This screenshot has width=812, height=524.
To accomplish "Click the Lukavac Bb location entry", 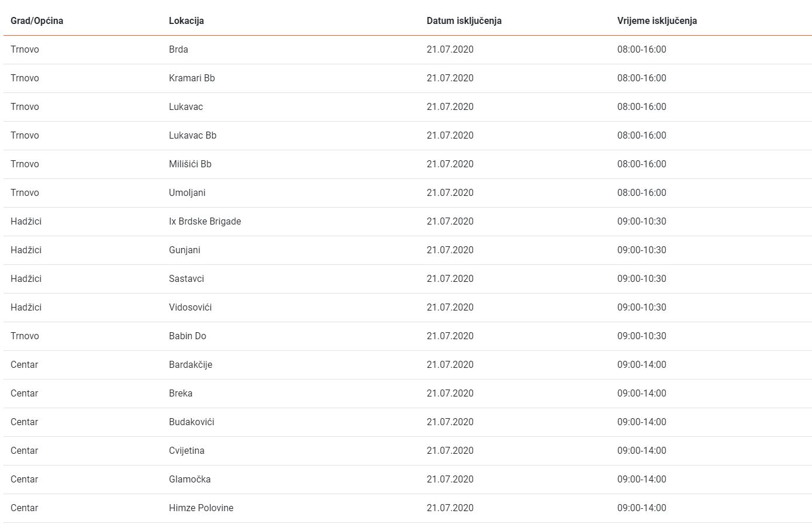I will tap(192, 135).
